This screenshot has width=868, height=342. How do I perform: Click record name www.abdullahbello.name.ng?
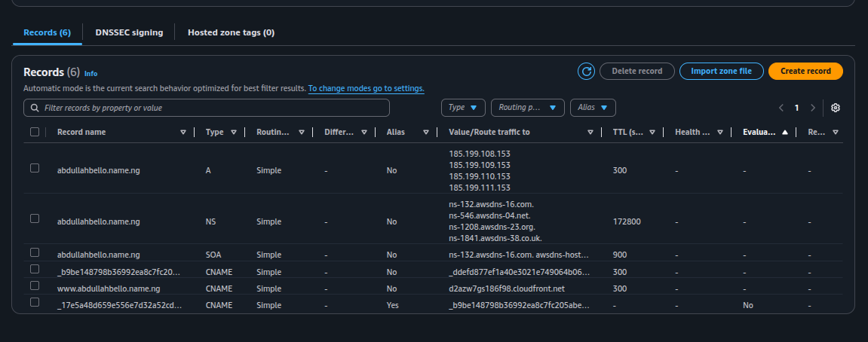tap(109, 289)
